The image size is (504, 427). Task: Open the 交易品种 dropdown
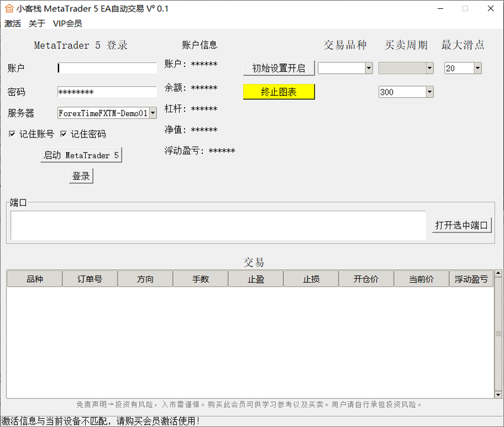point(369,68)
